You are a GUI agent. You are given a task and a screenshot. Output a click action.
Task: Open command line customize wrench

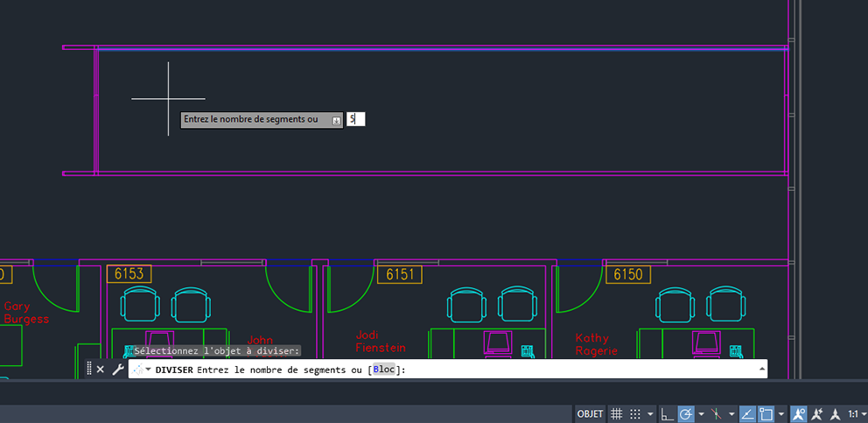pyautogui.click(x=117, y=370)
